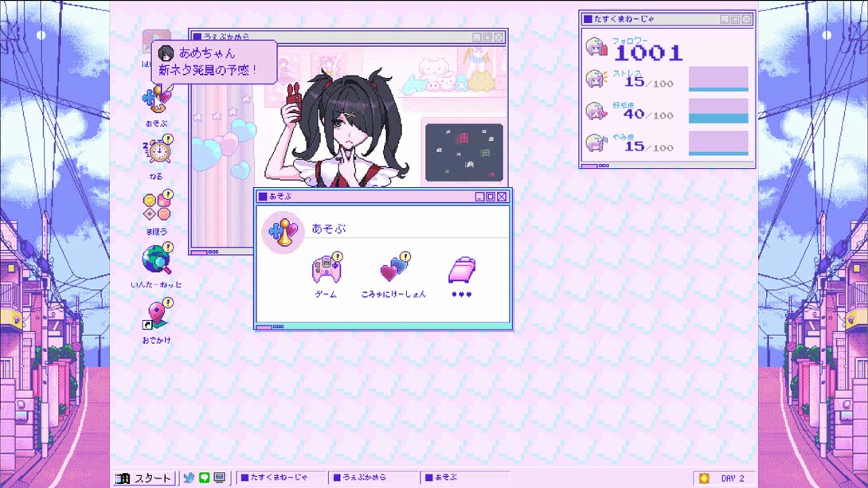The width and height of the screenshot is (868, 488).
Task: Click the green chat app icon near Start
Action: [205, 478]
